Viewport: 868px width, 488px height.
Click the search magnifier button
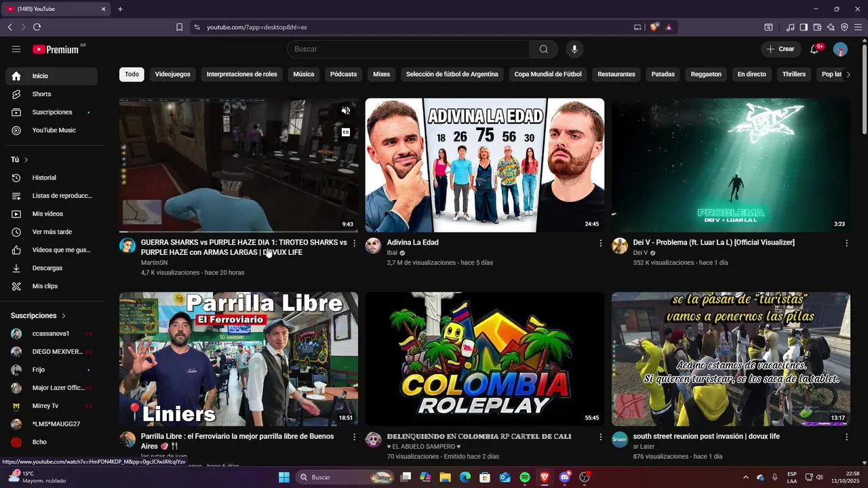pyautogui.click(x=543, y=49)
